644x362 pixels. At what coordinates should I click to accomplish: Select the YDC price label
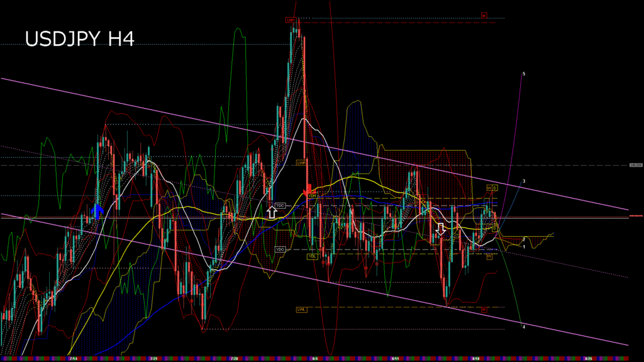point(280,206)
